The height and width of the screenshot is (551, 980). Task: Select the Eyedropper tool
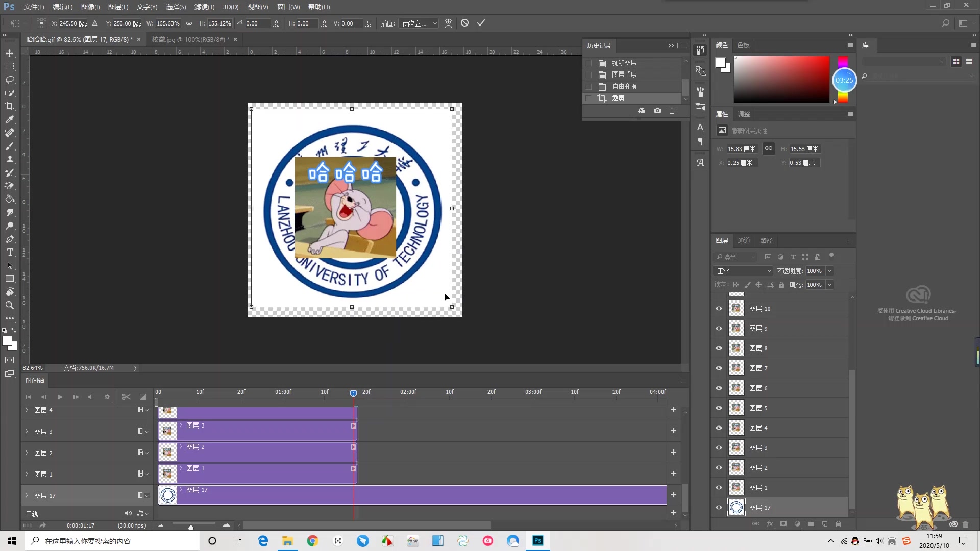[x=10, y=119]
